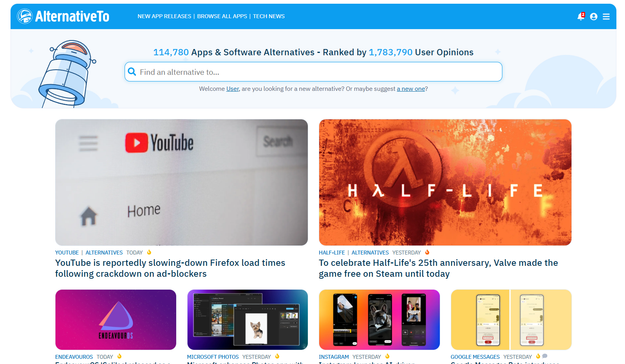This screenshot has height=364, width=625.
Task: Open Alternatives link under YouTube article
Action: click(x=104, y=252)
